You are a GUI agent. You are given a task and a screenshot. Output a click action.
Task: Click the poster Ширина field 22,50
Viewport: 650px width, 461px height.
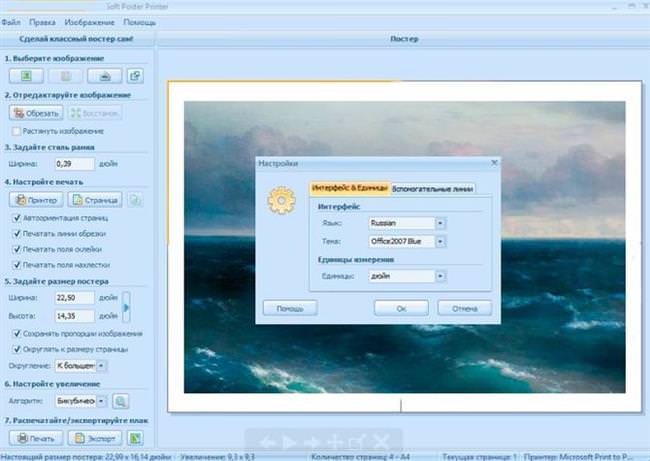(75, 298)
